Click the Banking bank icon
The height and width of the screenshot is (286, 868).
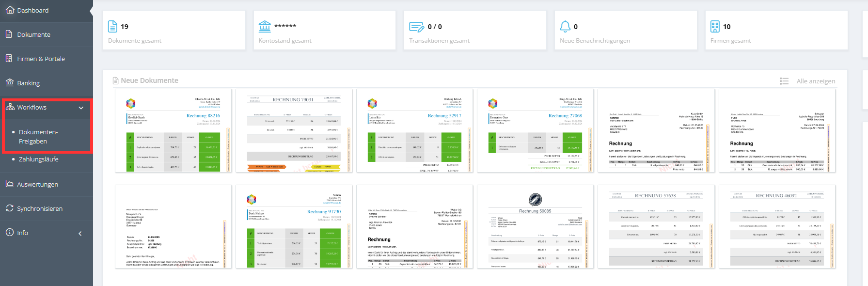pyautogui.click(x=10, y=82)
